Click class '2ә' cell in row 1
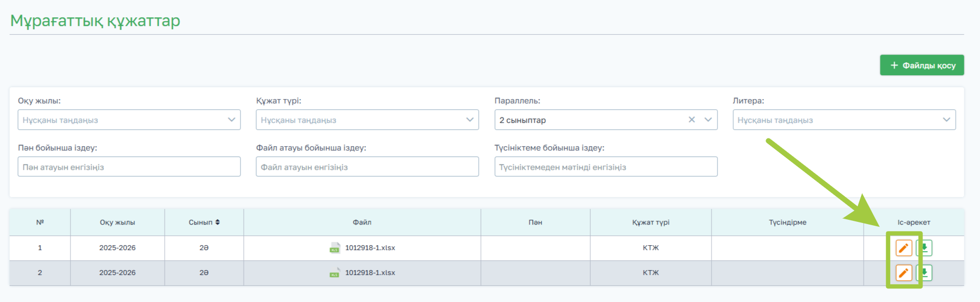Image resolution: width=980 pixels, height=302 pixels. tap(204, 248)
